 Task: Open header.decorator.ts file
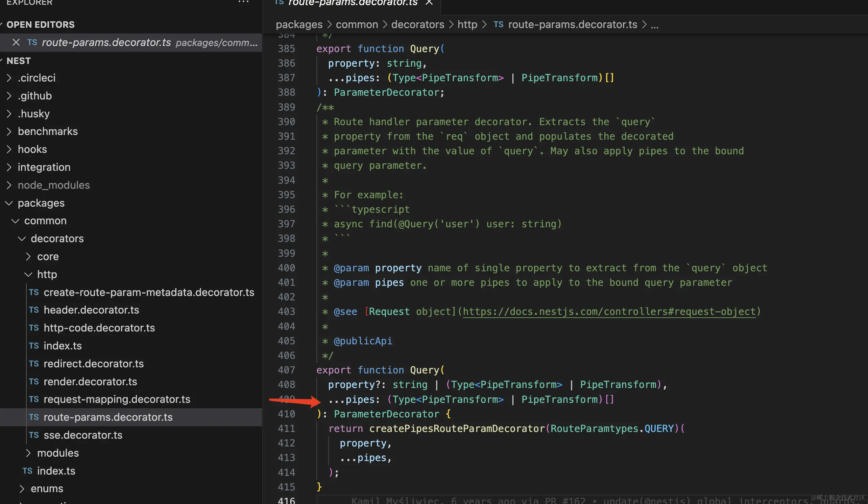[91, 310]
